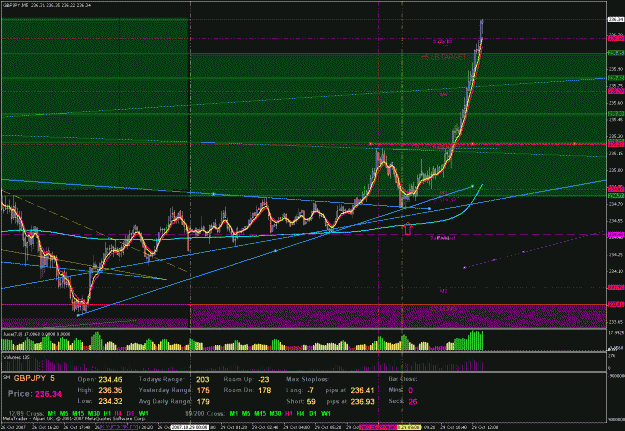Click red H4 in the 12/89 Cross row
Image resolution: width=625 pixels, height=431 pixels.
click(x=118, y=414)
